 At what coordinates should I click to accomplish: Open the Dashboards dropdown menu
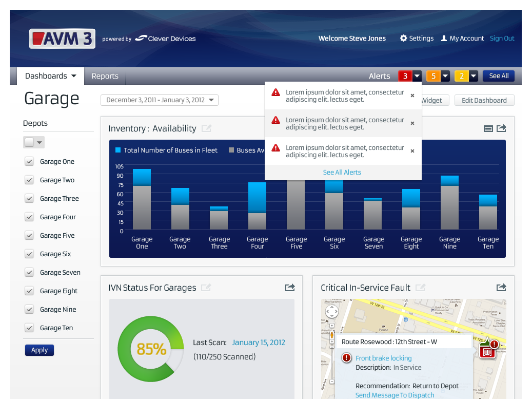click(50, 76)
